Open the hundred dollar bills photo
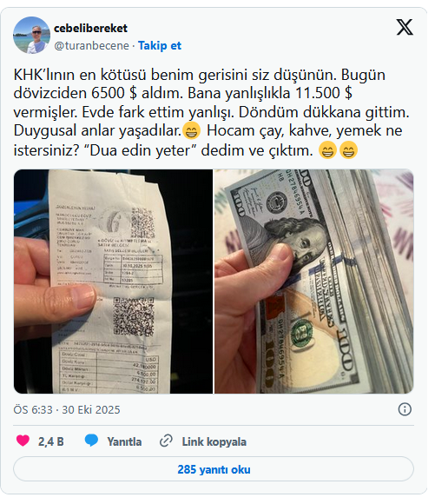Screen dimensions: 435x504 pos(314,282)
